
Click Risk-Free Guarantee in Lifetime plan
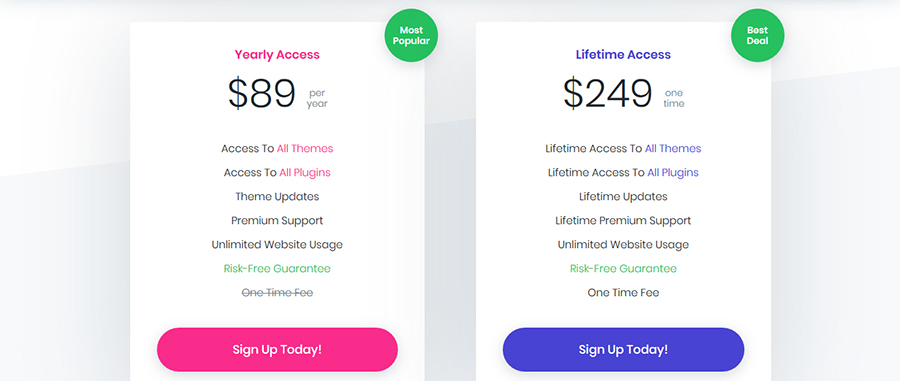(623, 269)
